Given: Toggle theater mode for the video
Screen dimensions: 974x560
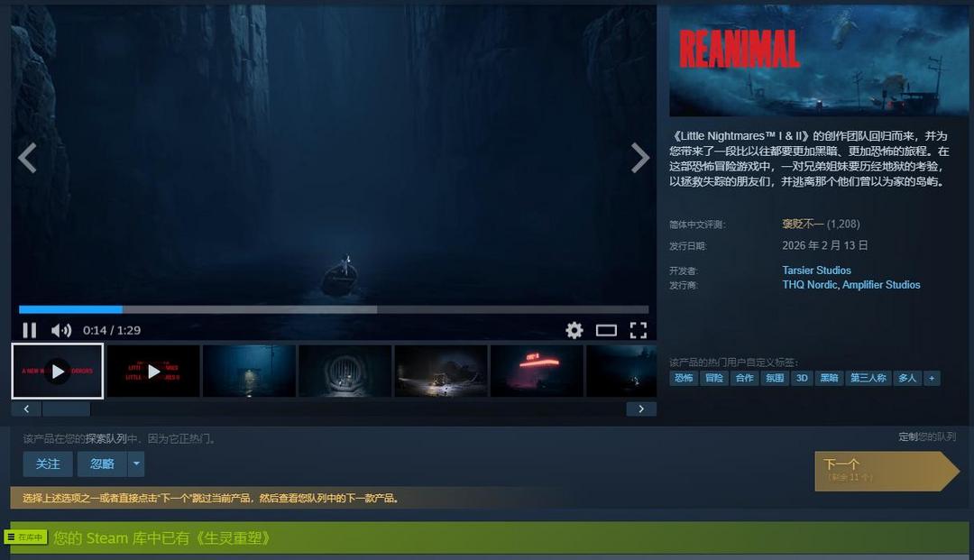Looking at the screenshot, I should pos(606,330).
